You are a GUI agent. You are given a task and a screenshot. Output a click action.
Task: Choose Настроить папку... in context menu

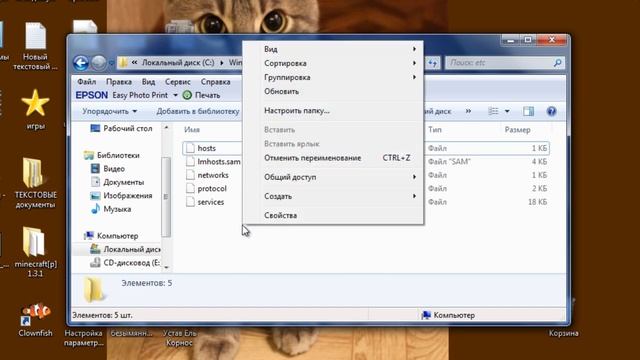click(x=333, y=111)
